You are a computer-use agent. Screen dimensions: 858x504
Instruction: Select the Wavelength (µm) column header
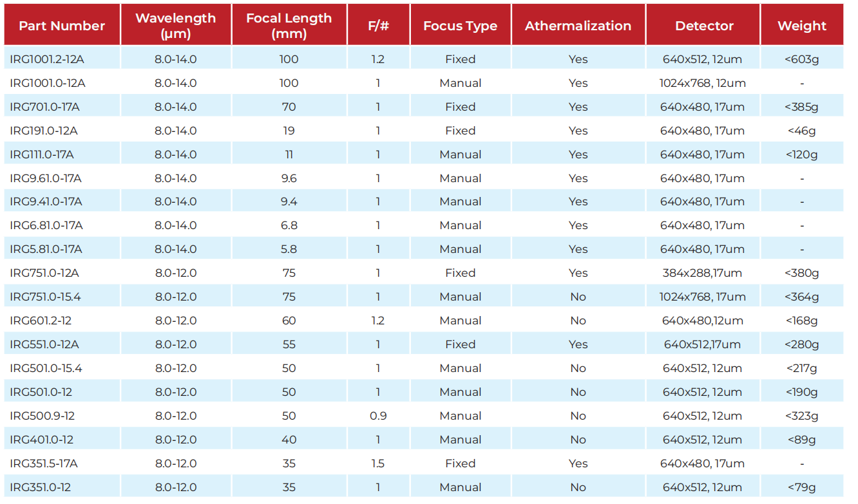pos(176,26)
